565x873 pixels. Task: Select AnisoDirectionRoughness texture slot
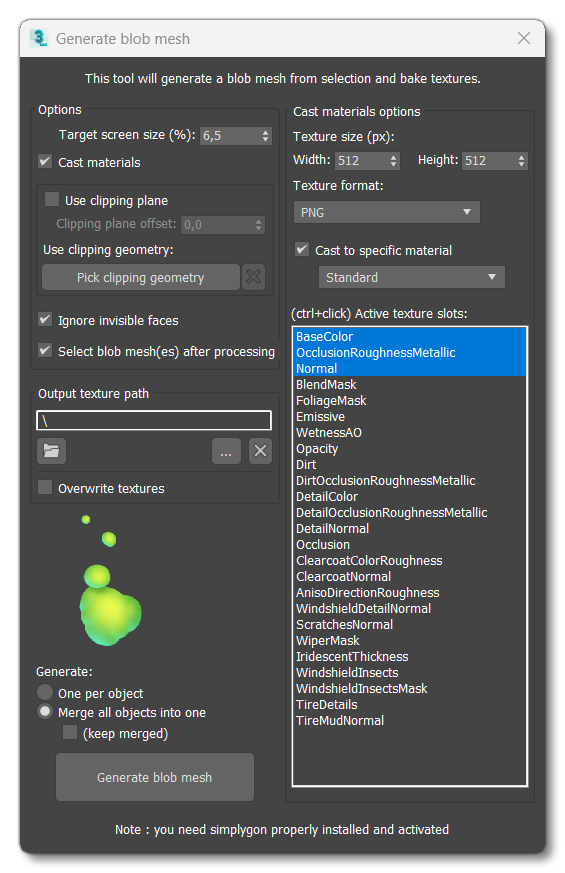point(410,592)
